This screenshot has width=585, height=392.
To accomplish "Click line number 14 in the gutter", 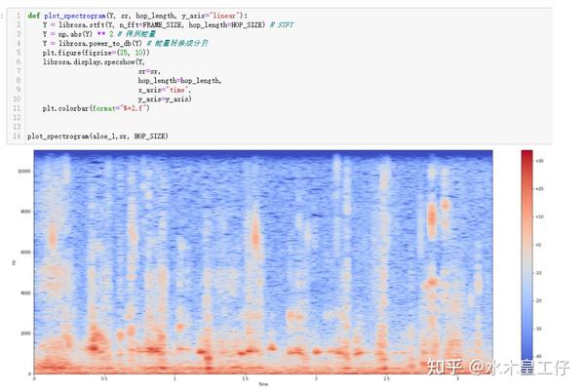I will pos(17,137).
